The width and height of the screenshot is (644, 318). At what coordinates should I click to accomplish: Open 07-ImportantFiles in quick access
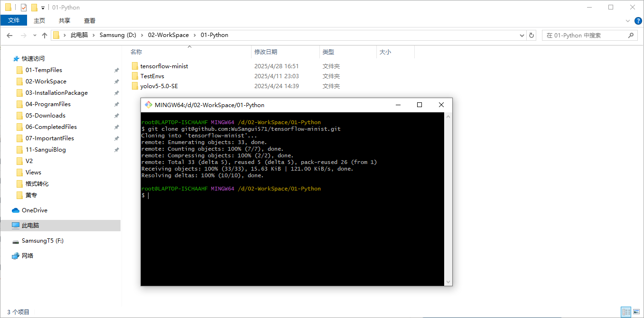click(50, 138)
